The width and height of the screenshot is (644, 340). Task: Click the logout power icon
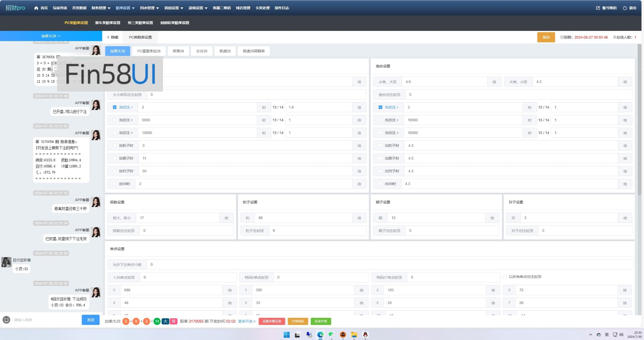(x=625, y=8)
